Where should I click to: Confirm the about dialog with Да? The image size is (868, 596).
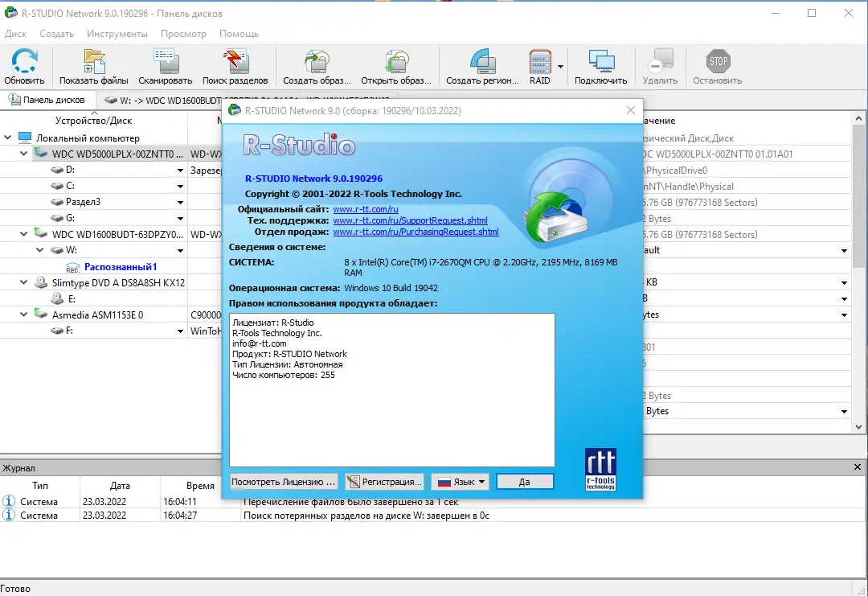(x=524, y=482)
